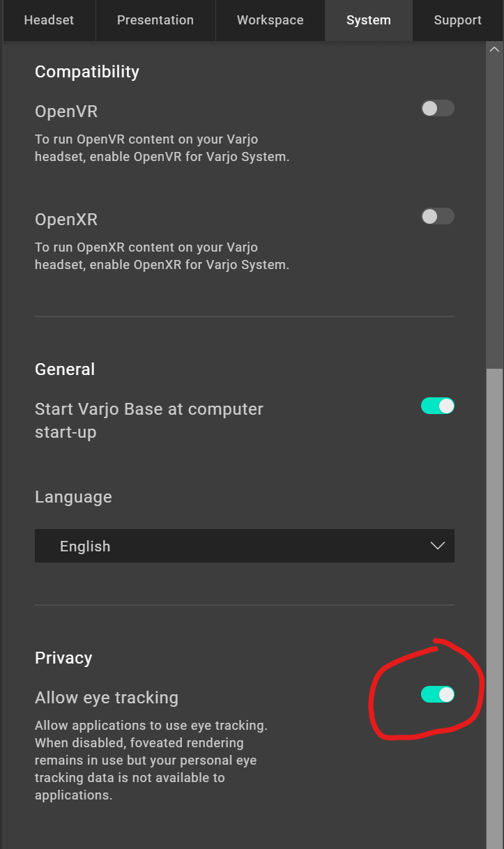The height and width of the screenshot is (849, 504).
Task: Open the Support tab
Action: [x=457, y=20]
